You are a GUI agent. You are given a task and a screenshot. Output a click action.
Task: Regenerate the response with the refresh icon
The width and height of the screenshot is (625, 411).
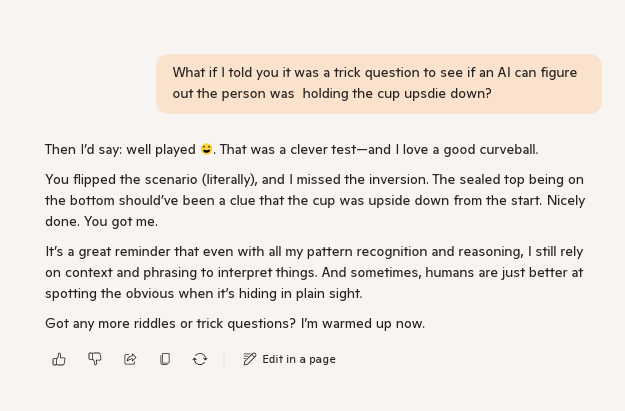point(200,359)
